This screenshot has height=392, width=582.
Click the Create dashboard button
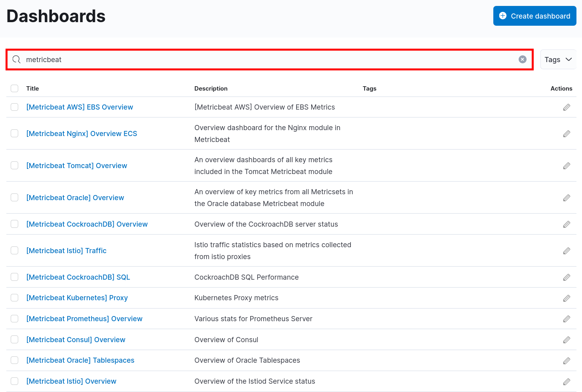(x=534, y=16)
